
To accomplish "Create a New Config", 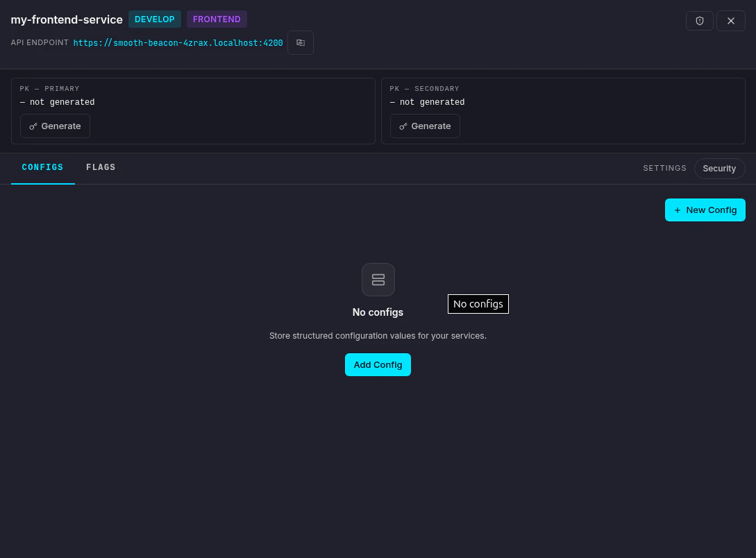I will point(705,210).
